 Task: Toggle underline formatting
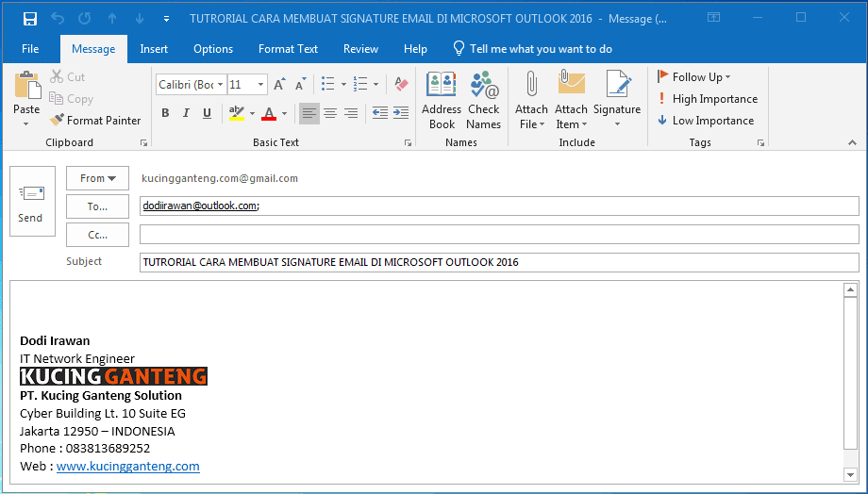pyautogui.click(x=207, y=113)
